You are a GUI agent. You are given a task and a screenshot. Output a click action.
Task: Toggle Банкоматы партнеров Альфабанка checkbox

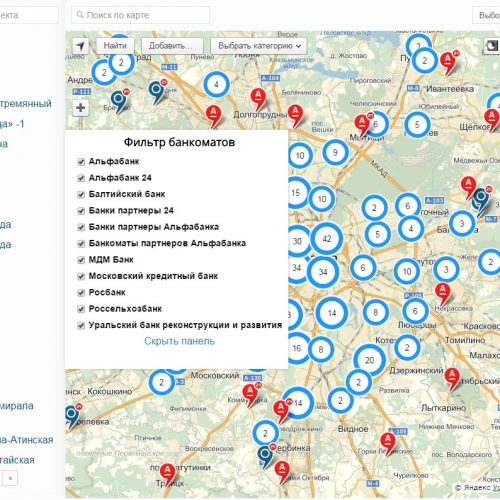click(81, 244)
